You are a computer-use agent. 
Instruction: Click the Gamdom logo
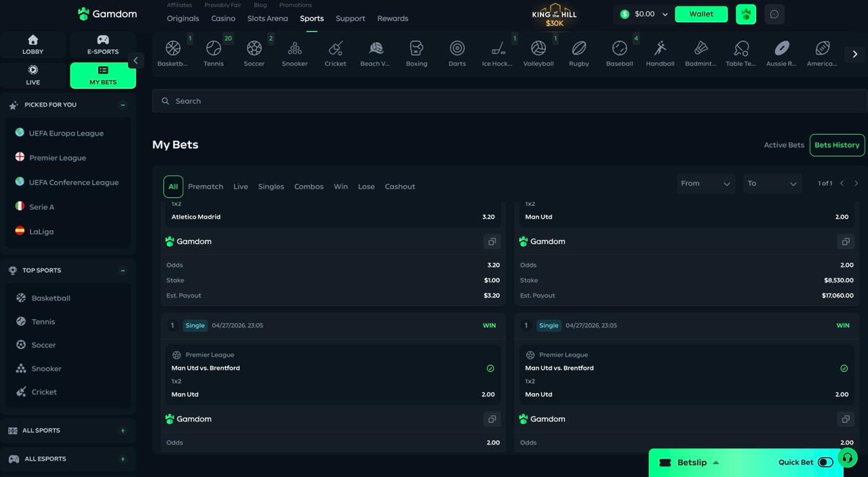[x=107, y=14]
